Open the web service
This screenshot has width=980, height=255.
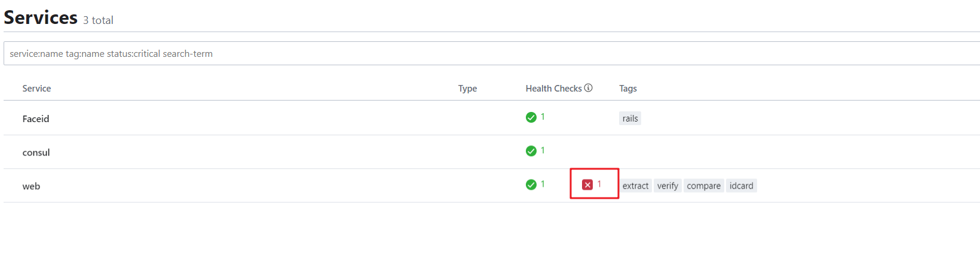[x=31, y=186]
